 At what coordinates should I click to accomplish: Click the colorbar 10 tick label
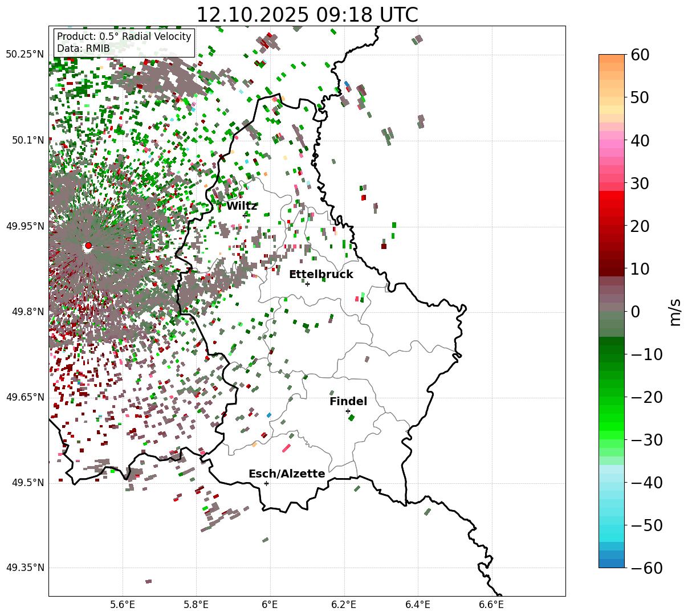[x=640, y=269]
